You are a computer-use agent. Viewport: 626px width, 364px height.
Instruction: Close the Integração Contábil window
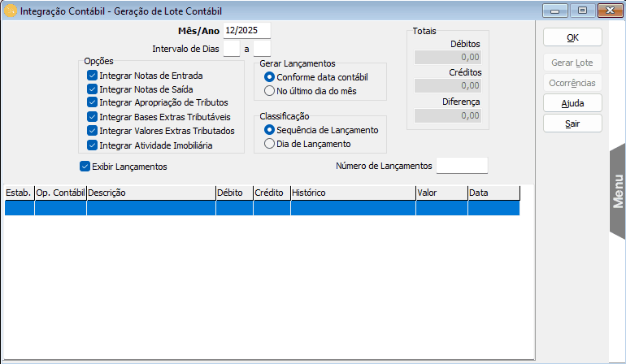click(610, 11)
